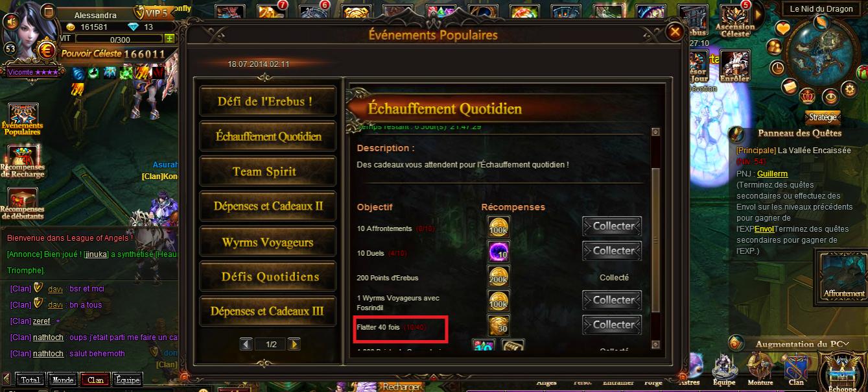The image size is (868, 392).
Task: Click the green plus VIT button
Action: pos(170,39)
